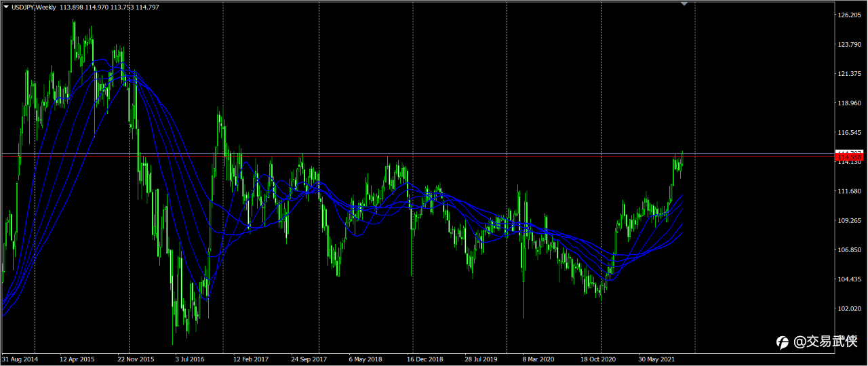This screenshot has width=868, height=366.
Task: Click the 123.790 price axis label
Action: [x=850, y=45]
